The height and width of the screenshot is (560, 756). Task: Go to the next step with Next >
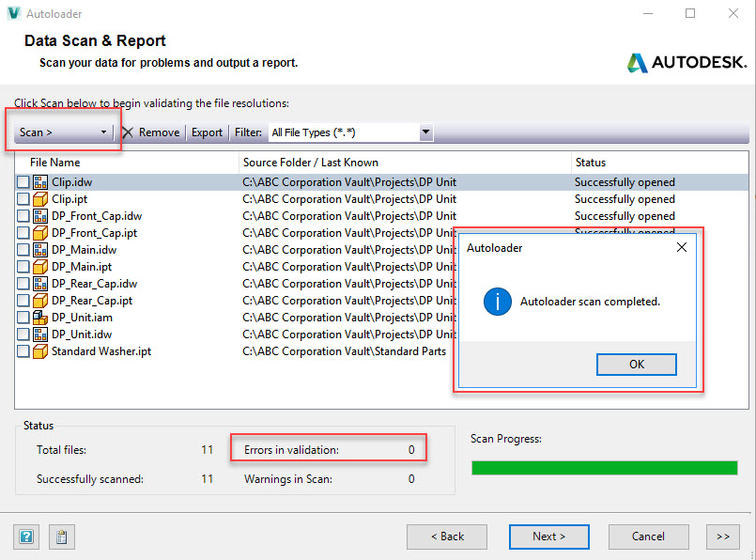tap(548, 537)
